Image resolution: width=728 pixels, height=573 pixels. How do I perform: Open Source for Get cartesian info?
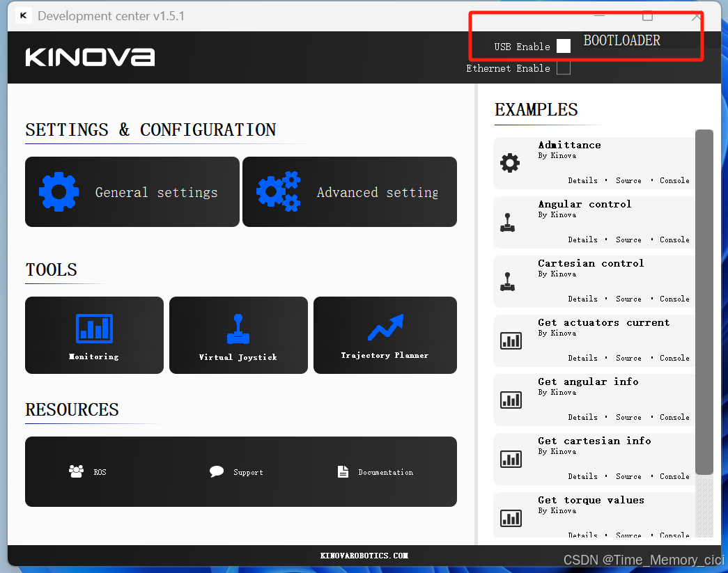pyautogui.click(x=628, y=476)
